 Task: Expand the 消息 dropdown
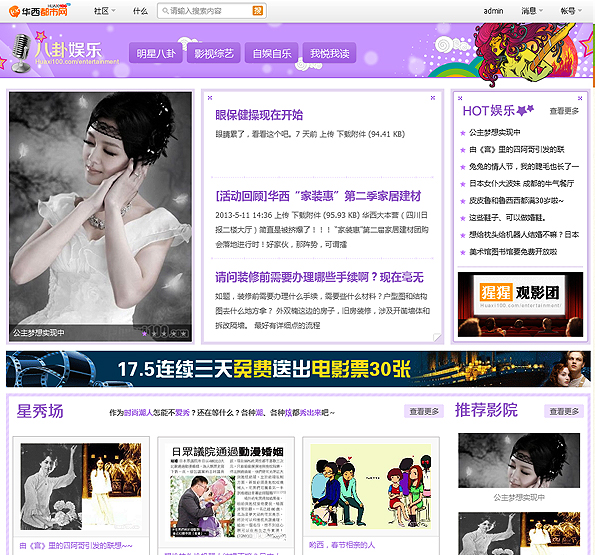tap(532, 11)
